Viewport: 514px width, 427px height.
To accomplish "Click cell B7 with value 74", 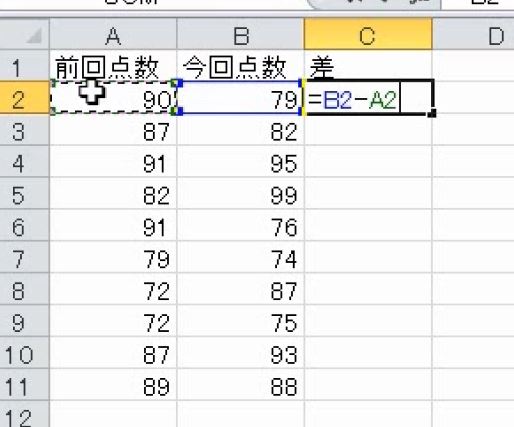I will (241, 258).
